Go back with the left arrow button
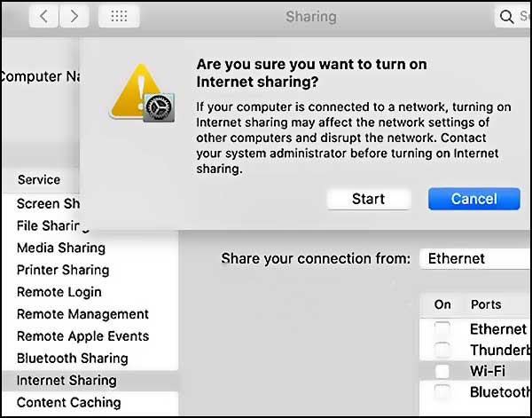The width and height of the screenshot is (532, 418). pos(43,16)
